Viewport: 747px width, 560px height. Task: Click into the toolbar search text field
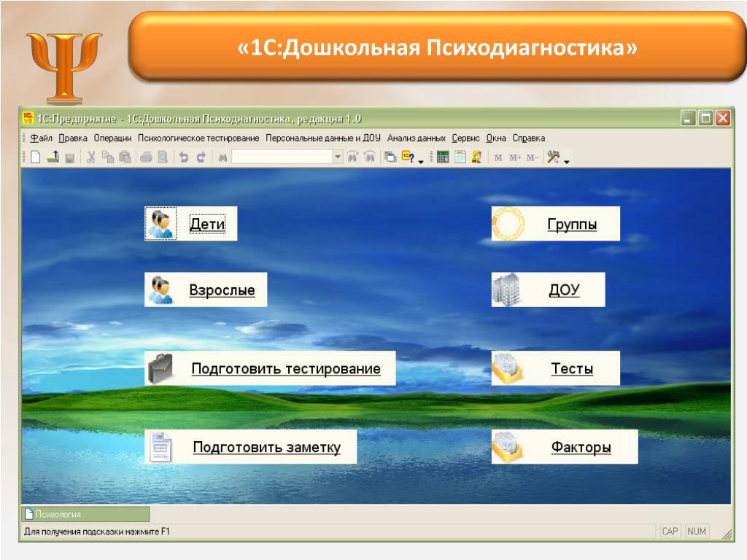[282, 157]
